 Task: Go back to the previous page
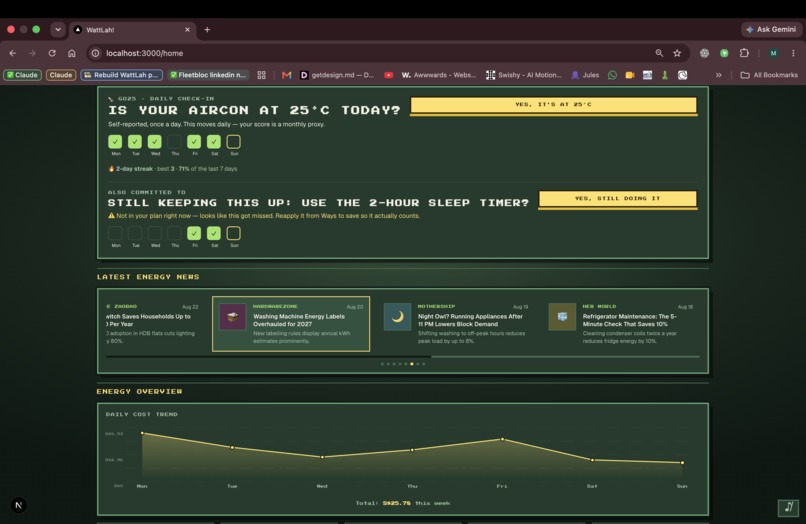(x=13, y=53)
